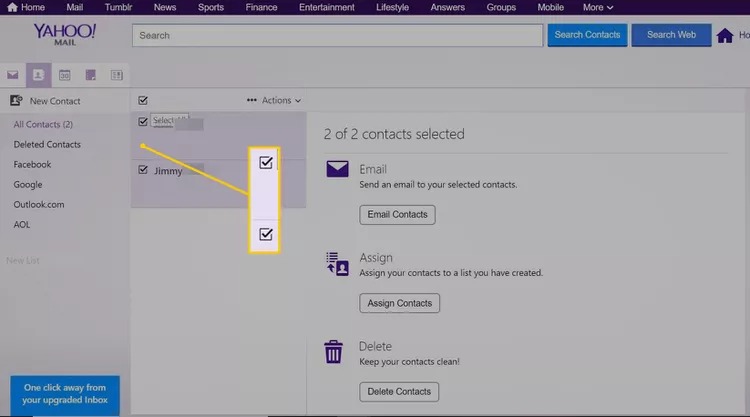Screen dimensions: 750x417
Task: Expand the Actions dropdown
Action: pos(275,100)
